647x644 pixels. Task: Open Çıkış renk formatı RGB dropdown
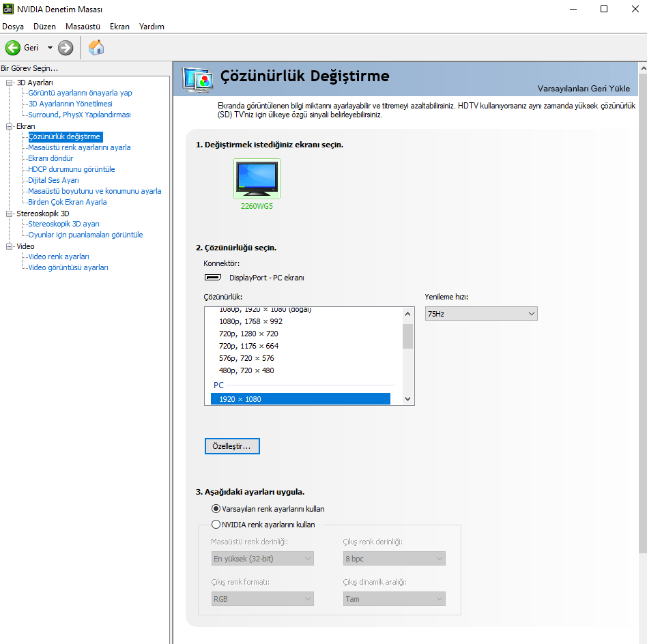[263, 598]
